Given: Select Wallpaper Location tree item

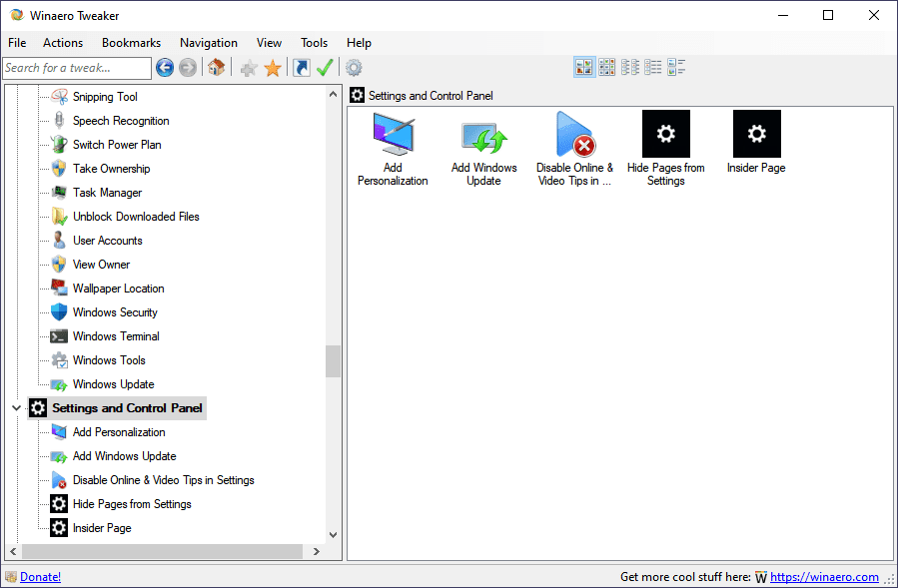Looking at the screenshot, I should pyautogui.click(x=118, y=289).
